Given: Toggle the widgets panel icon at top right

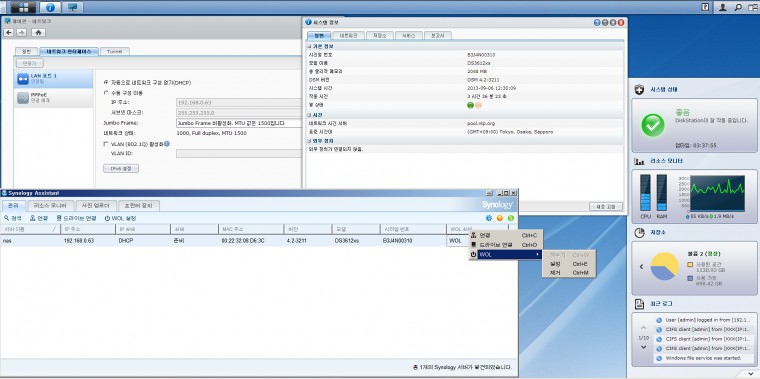Looking at the screenshot, I should pos(752,7).
